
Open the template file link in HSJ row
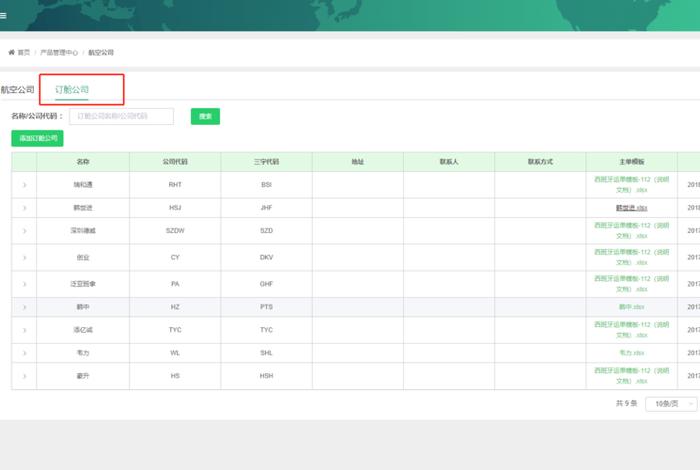click(x=631, y=207)
